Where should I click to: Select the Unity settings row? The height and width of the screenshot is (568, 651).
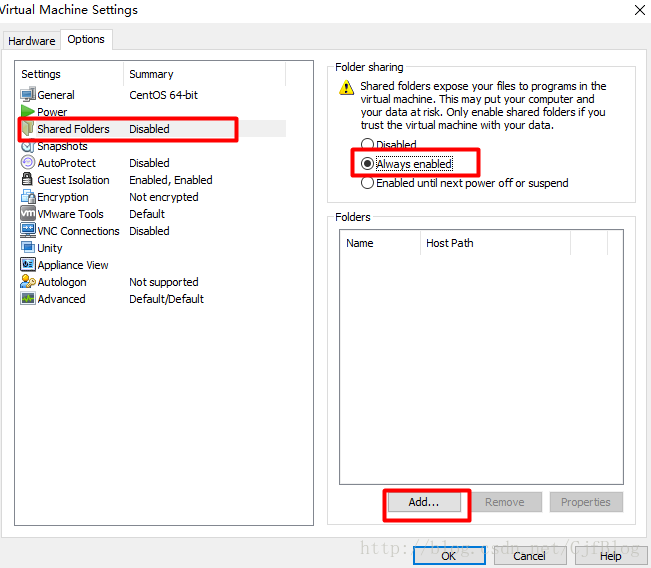click(153, 248)
